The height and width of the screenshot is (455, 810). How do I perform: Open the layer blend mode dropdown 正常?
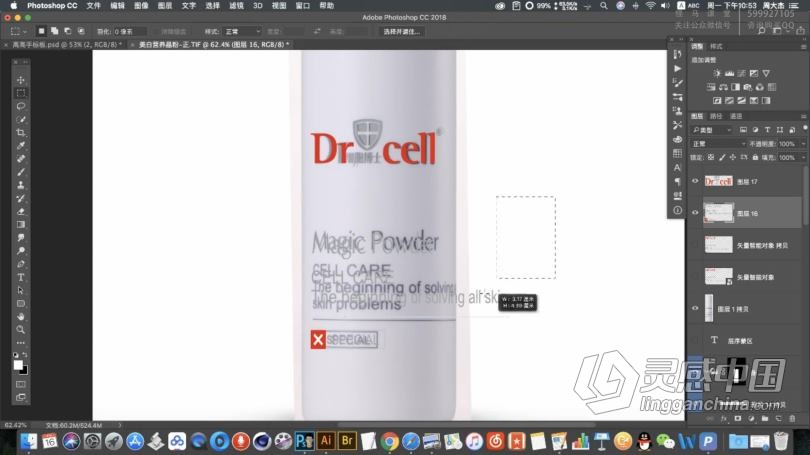(719, 144)
